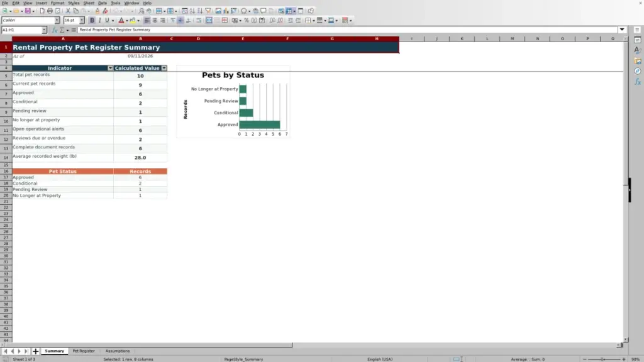Image resolution: width=644 pixels, height=362 pixels.
Task: Toggle Bold formatting
Action: pyautogui.click(x=92, y=20)
